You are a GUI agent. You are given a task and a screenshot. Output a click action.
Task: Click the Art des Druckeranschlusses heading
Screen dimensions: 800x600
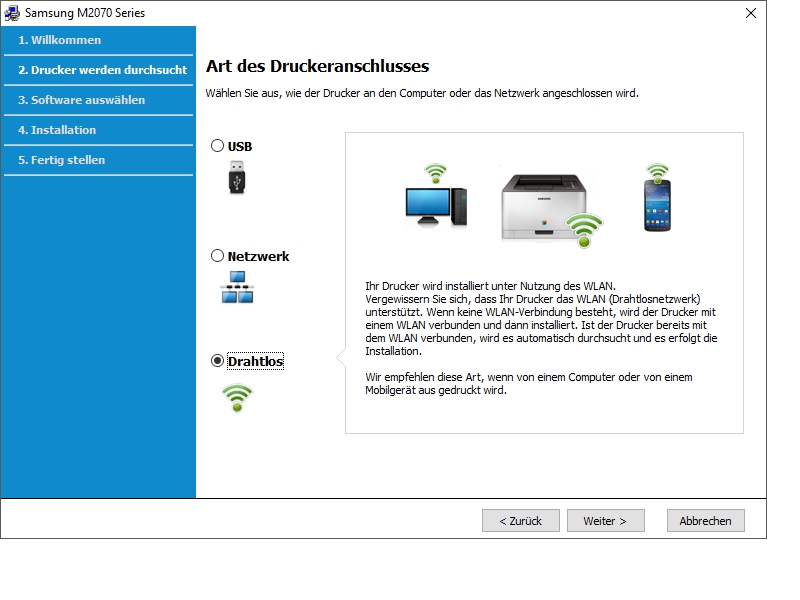click(x=317, y=66)
